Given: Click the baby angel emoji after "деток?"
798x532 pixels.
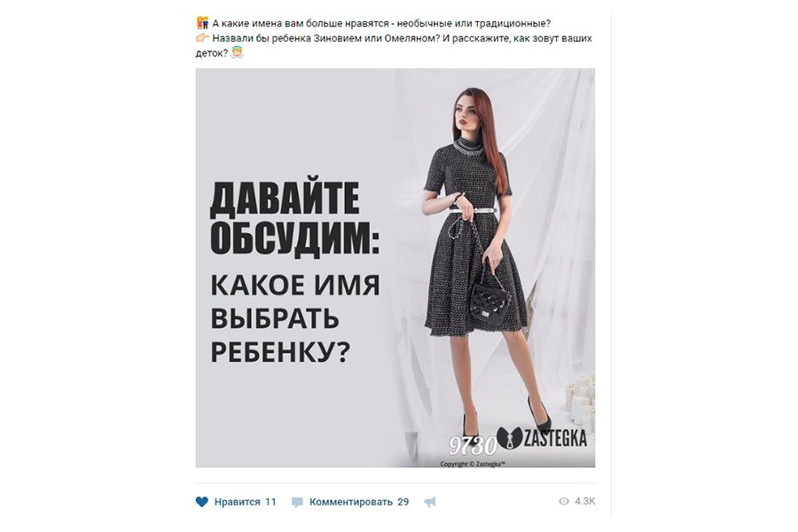Looking at the screenshot, I should point(237,52).
